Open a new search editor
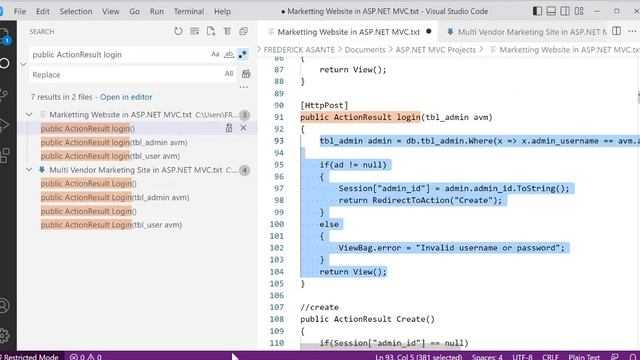Screen dimensions: 640x360 pyautogui.click(x=211, y=31)
